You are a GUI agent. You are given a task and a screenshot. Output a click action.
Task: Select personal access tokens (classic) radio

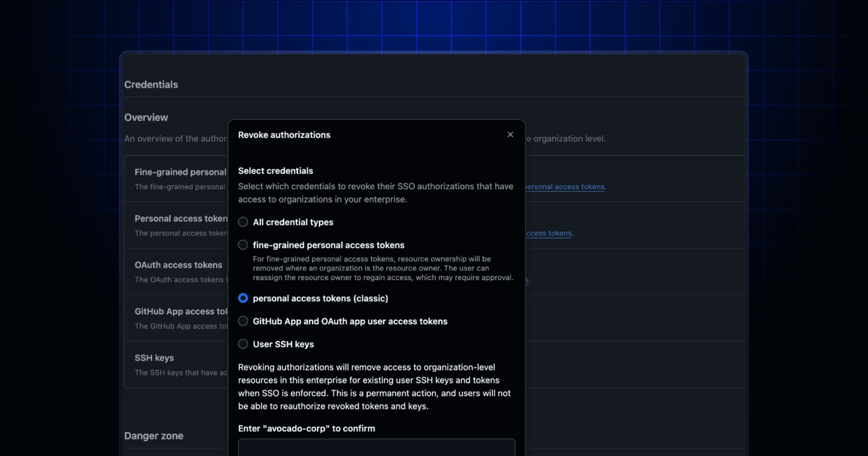pyautogui.click(x=243, y=298)
